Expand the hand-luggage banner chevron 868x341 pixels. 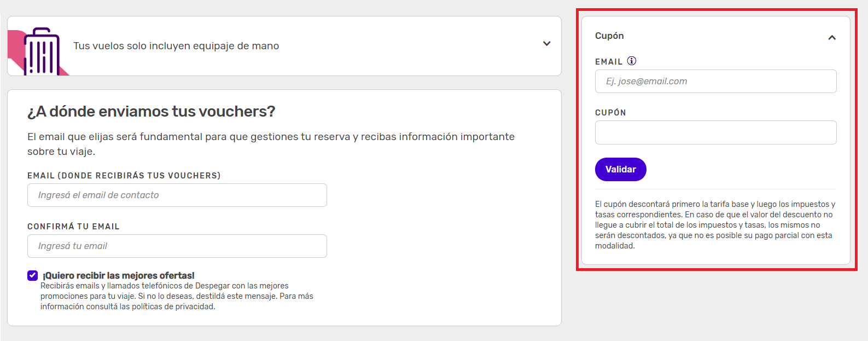[x=546, y=44]
